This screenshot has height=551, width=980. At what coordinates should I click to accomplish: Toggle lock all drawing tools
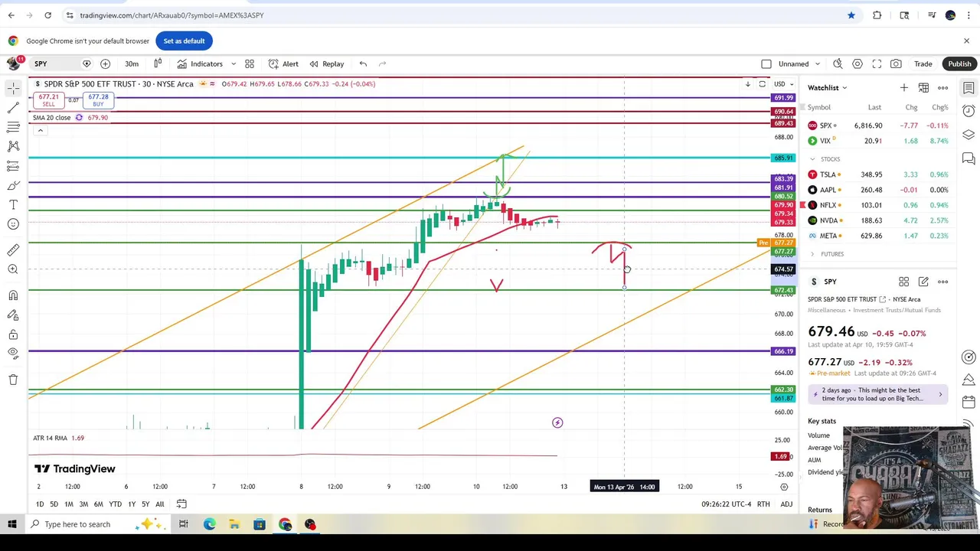click(x=13, y=334)
